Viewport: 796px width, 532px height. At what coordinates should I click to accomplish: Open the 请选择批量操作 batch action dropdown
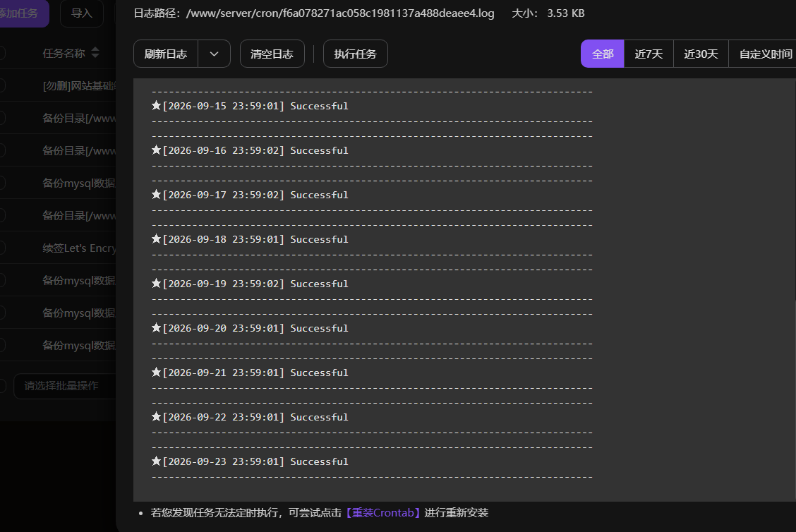click(x=65, y=386)
